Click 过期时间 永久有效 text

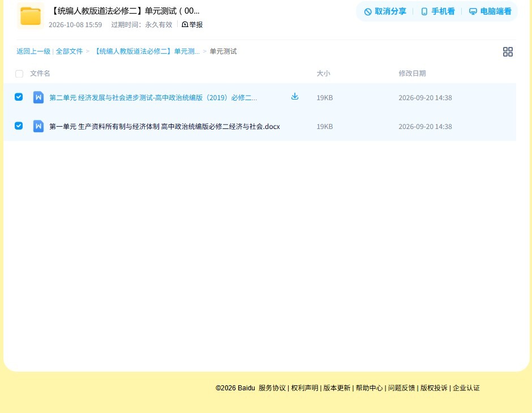(142, 25)
